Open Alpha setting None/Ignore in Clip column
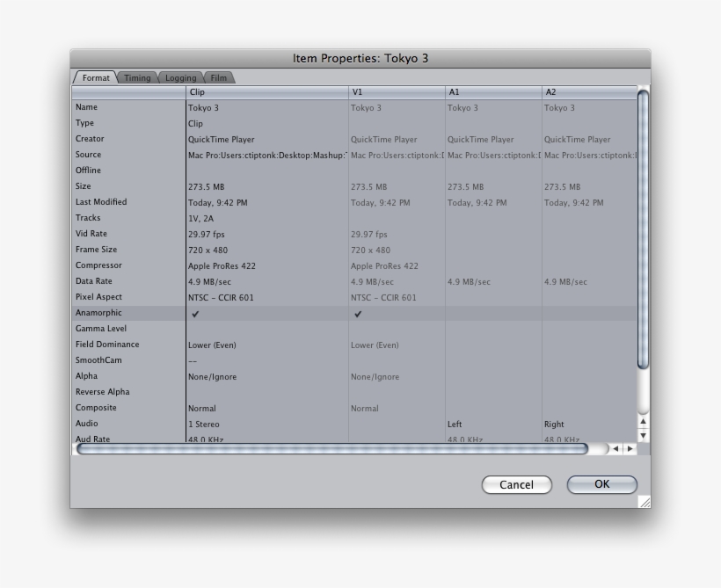 pos(212,377)
